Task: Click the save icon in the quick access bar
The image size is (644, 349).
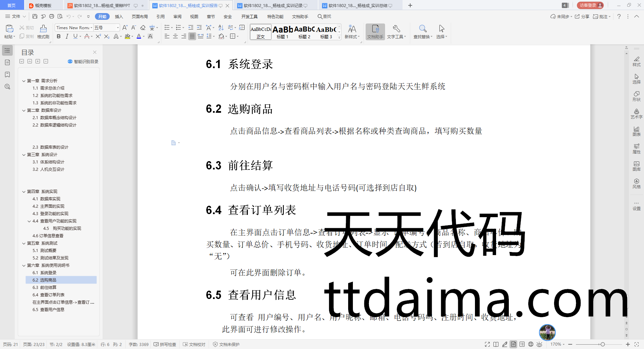Action: (x=35, y=16)
